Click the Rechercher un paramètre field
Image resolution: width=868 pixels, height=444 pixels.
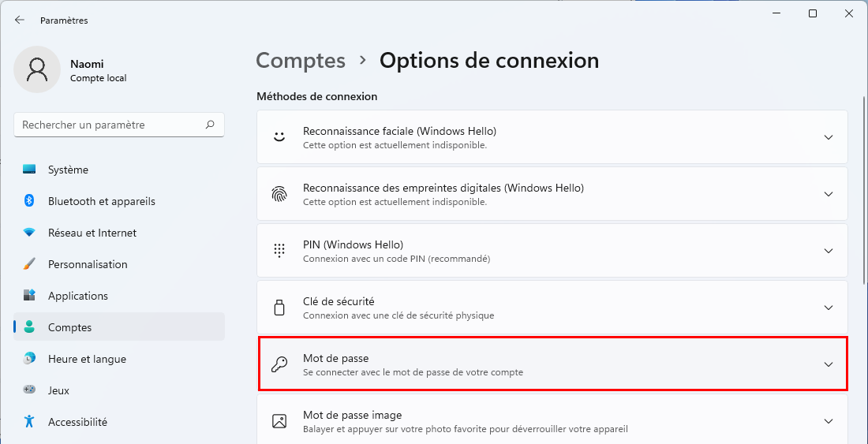click(x=119, y=125)
